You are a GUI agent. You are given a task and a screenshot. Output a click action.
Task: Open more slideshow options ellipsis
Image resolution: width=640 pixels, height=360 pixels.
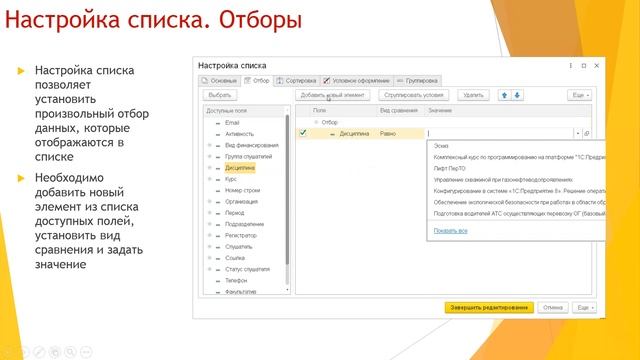[86, 351]
